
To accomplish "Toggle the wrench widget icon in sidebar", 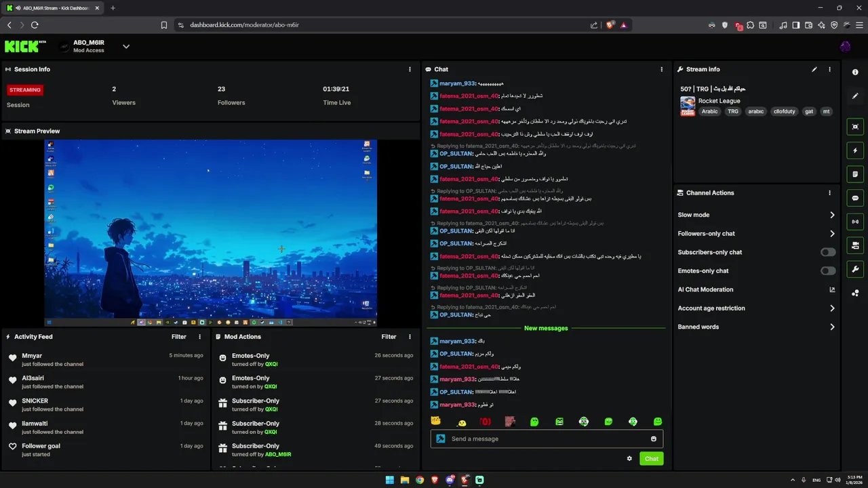I will (x=855, y=269).
